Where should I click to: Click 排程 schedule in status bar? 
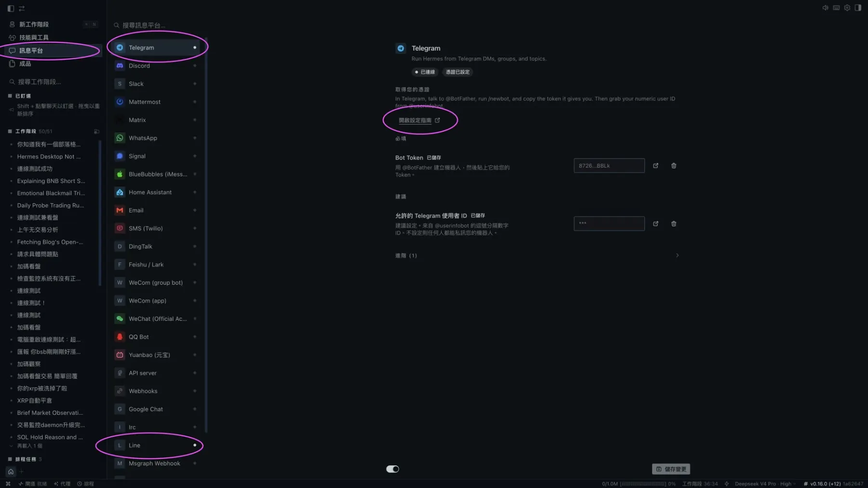point(86,484)
